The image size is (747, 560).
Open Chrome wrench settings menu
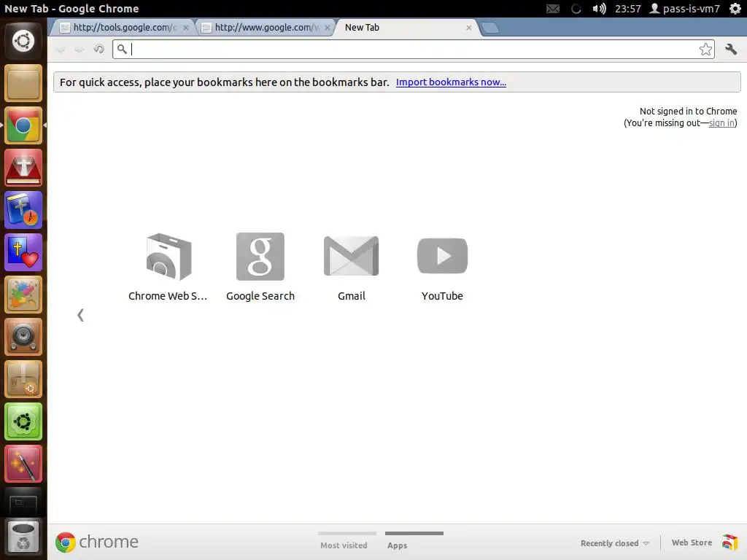point(731,49)
